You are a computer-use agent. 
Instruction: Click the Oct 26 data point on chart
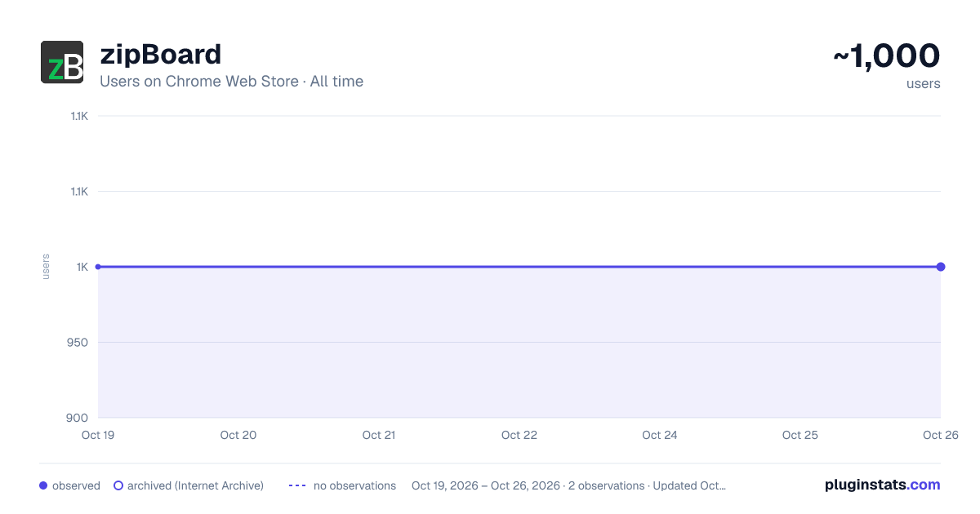(941, 267)
